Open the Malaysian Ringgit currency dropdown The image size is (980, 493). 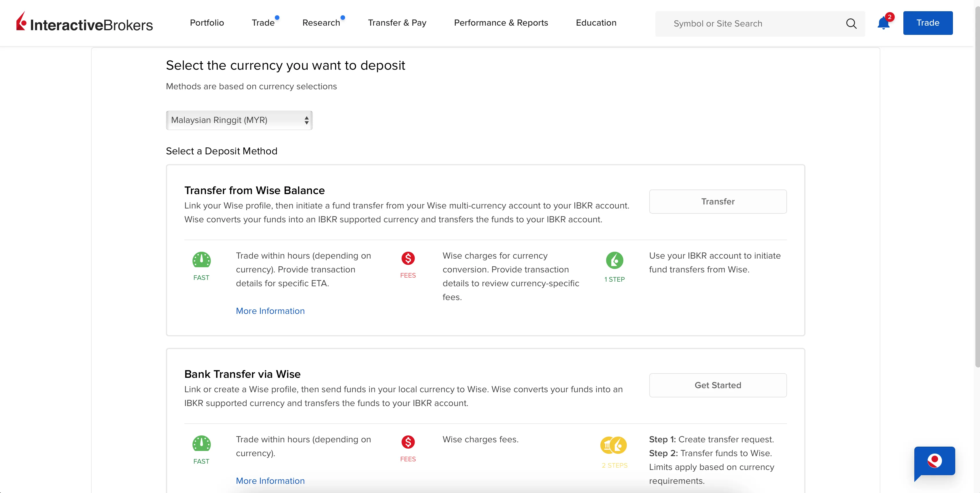pos(239,120)
